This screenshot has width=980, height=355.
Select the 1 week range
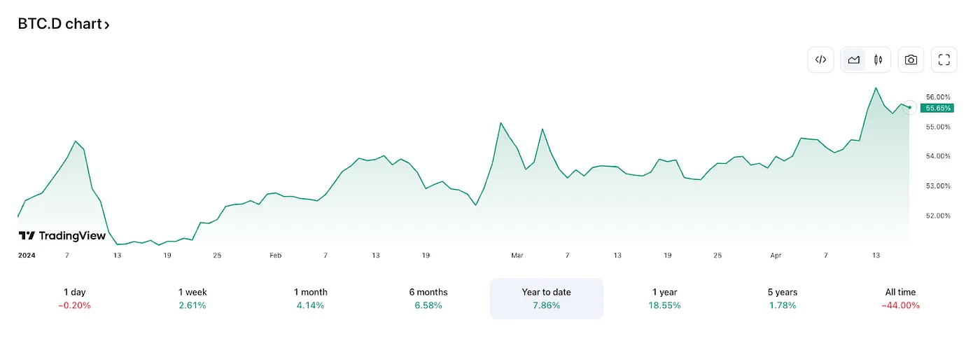[x=192, y=298]
